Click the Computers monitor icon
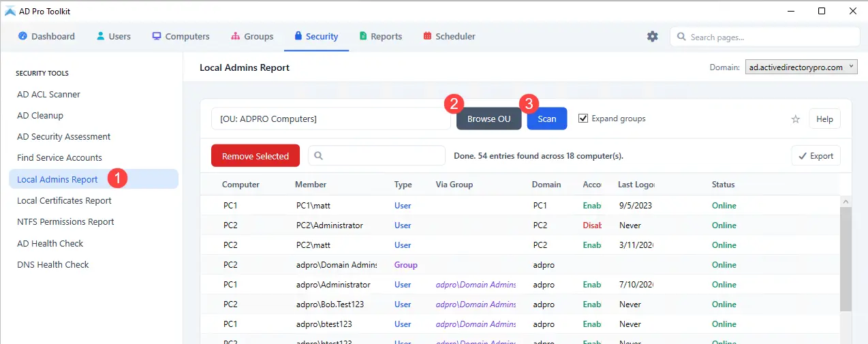This screenshot has width=868, height=344. point(157,36)
